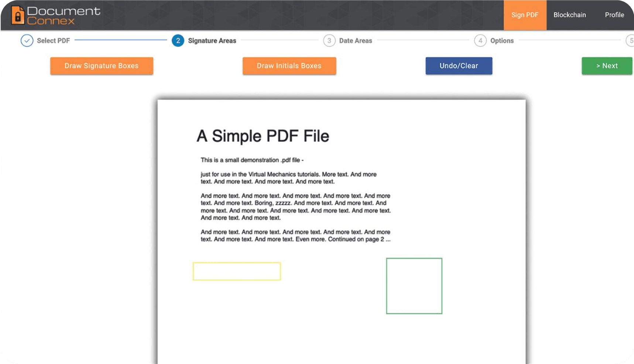Click the Document Connex logo text
This screenshot has height=364, width=634.
point(63,16)
